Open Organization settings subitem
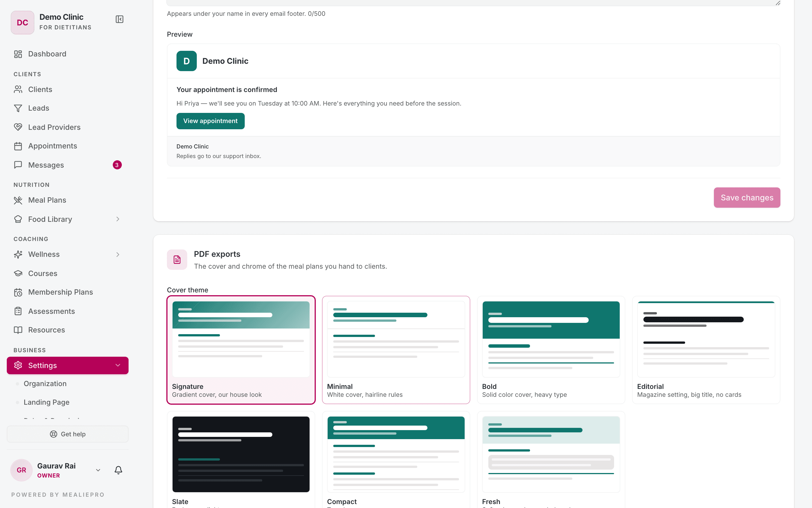This screenshot has width=812, height=508. (45, 384)
